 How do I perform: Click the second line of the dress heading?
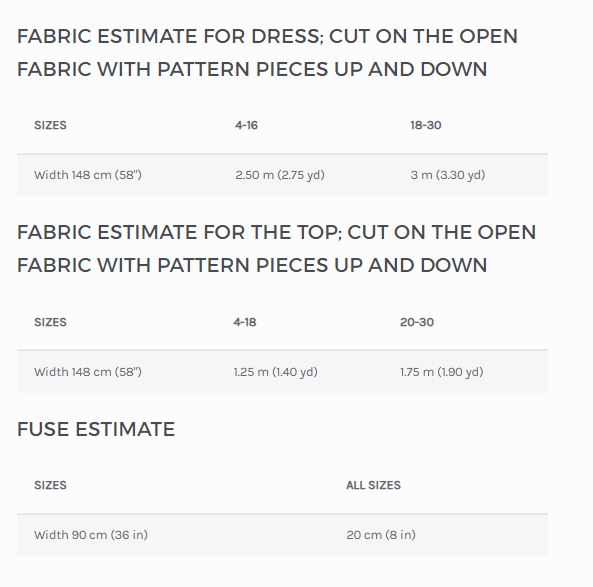click(252, 70)
